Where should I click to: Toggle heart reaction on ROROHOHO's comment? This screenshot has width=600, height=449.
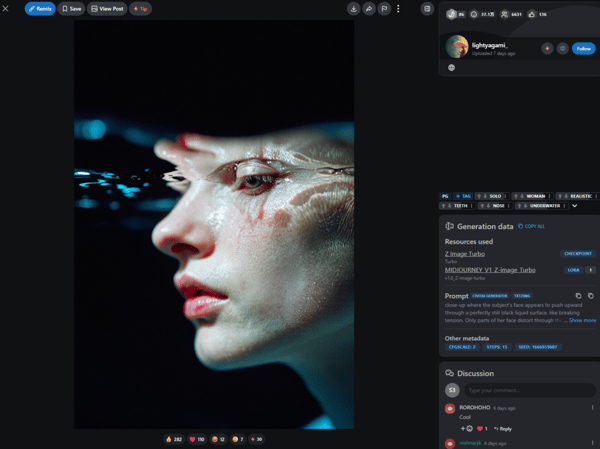click(482, 428)
